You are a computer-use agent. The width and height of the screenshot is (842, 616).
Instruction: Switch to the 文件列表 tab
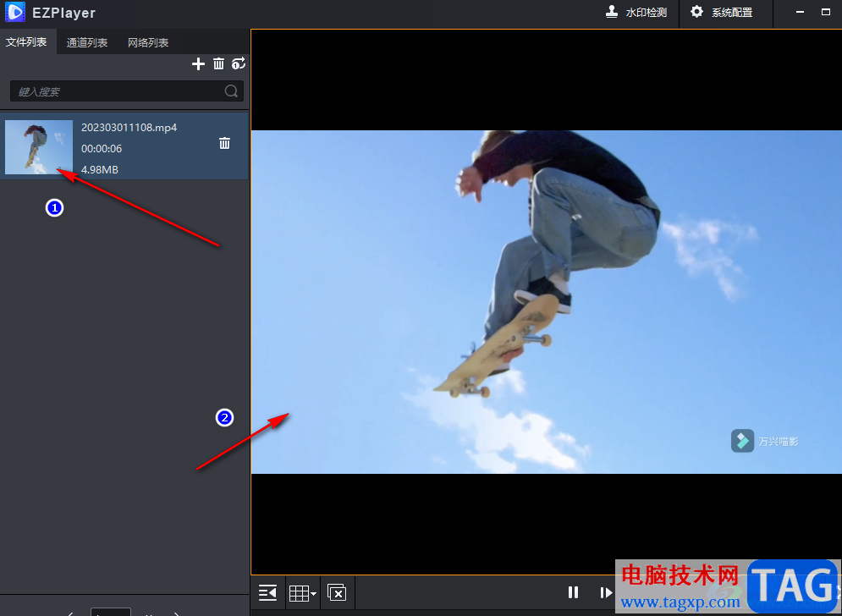coord(26,42)
